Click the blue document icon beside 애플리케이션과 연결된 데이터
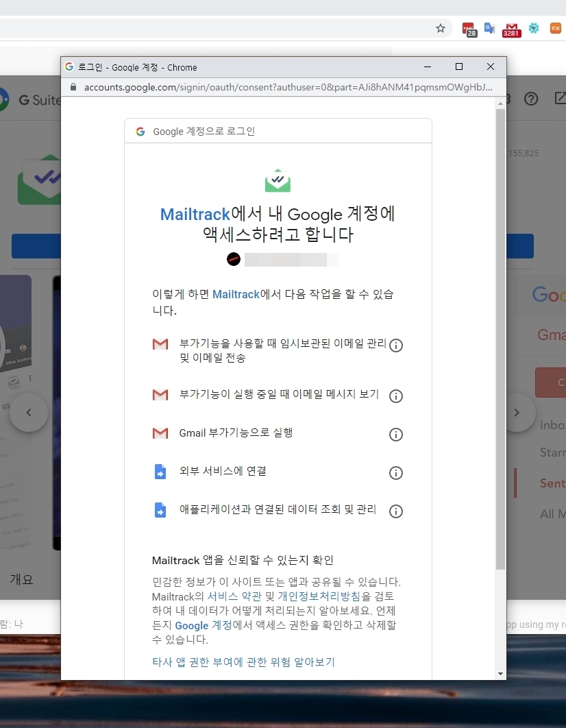Screen dimensions: 566x728 coord(160,510)
